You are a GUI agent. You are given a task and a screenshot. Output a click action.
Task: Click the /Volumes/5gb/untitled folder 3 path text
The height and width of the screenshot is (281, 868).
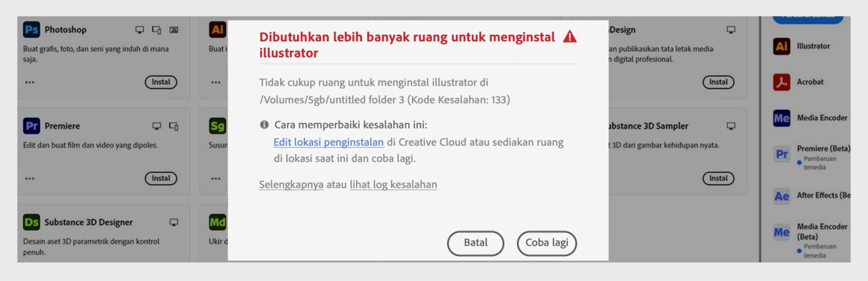coord(332,100)
